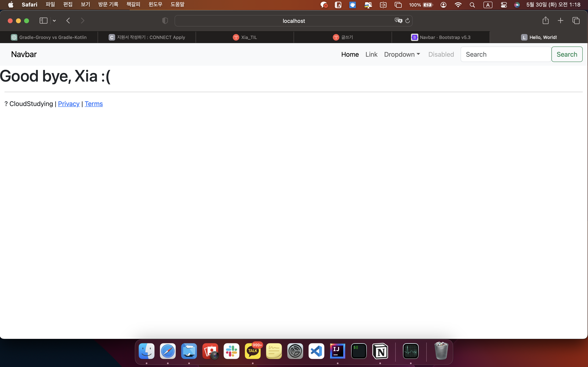Click the privacy report shield icon
Viewport: 588px width, 367px height.
(x=165, y=21)
